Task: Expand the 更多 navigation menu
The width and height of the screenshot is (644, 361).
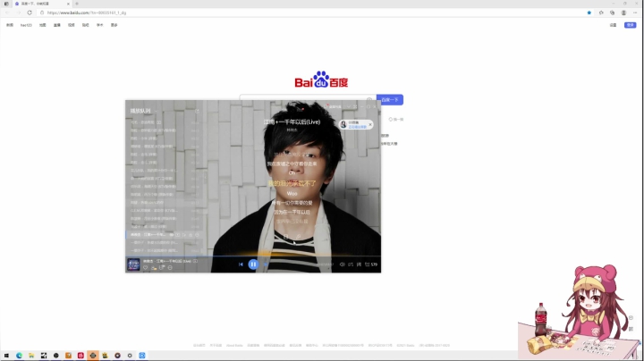Action: (x=114, y=25)
